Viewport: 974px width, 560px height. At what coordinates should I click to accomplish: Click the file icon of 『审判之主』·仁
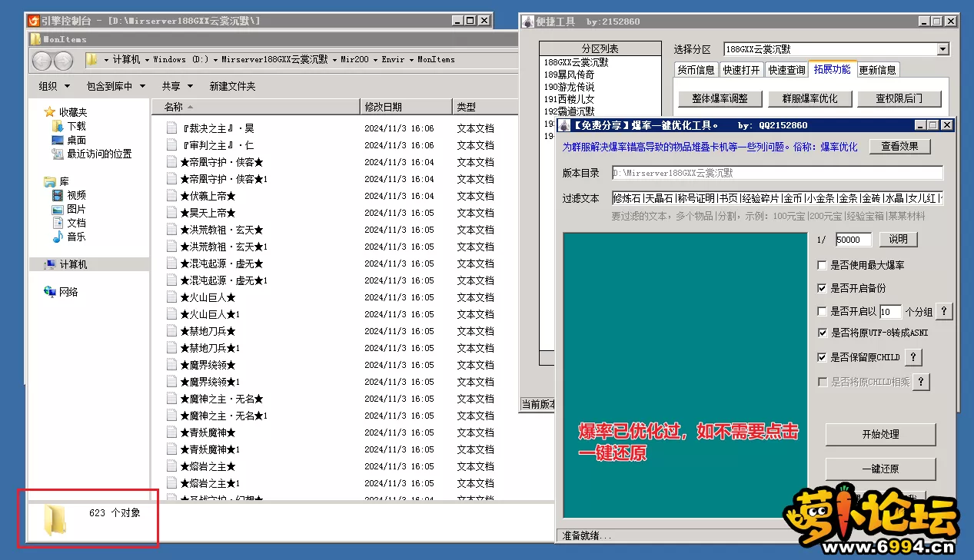(172, 145)
